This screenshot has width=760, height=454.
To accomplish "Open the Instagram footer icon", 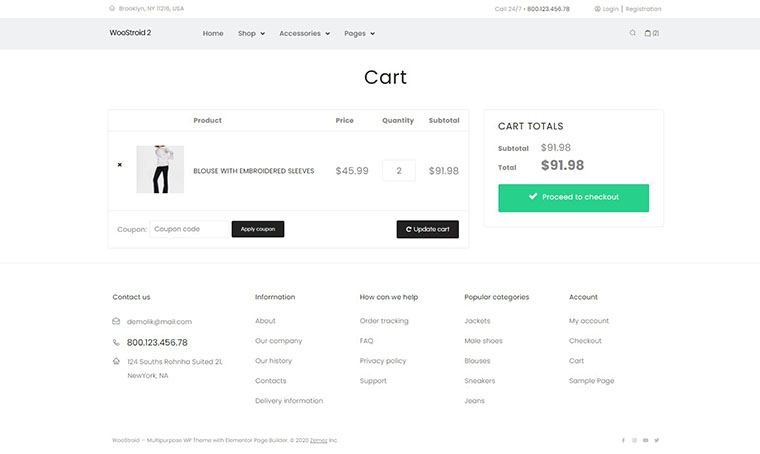I will coord(635,440).
